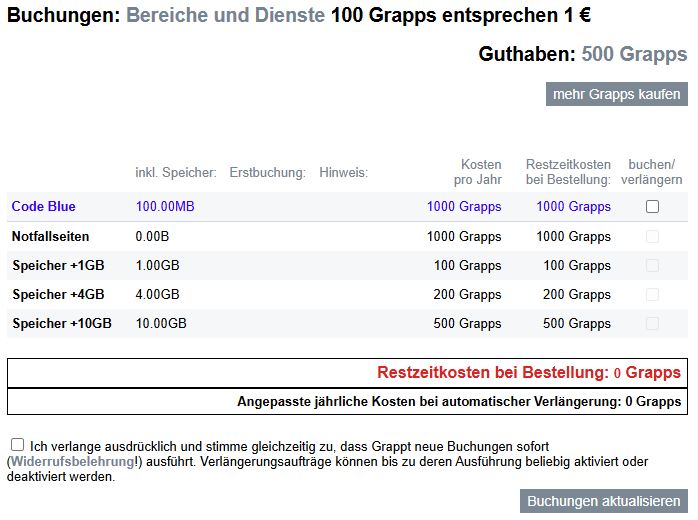Click the 'mehr Grapps kaufen' button
This screenshot has height=520, width=698.
[x=617, y=94]
